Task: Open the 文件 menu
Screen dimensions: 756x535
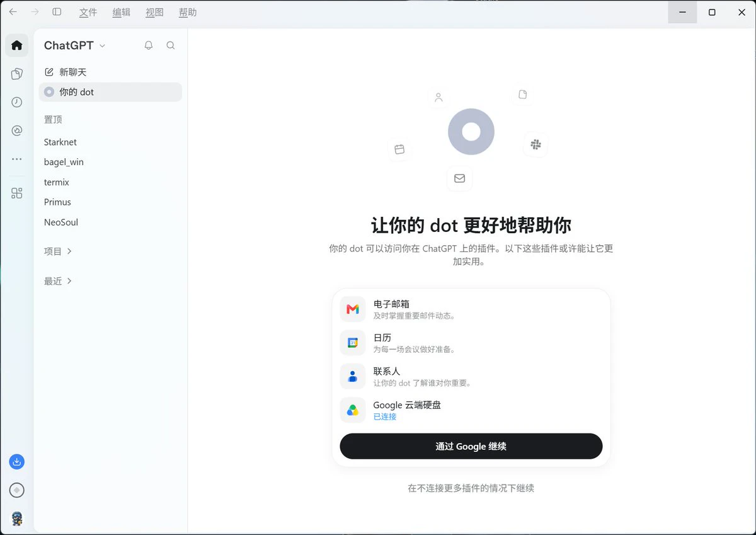Action: coord(88,12)
